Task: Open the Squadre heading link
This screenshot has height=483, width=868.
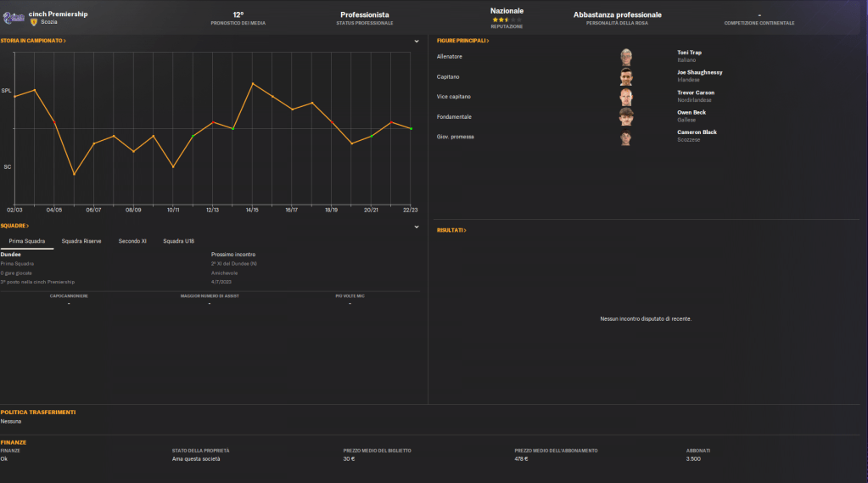Action: tap(14, 226)
